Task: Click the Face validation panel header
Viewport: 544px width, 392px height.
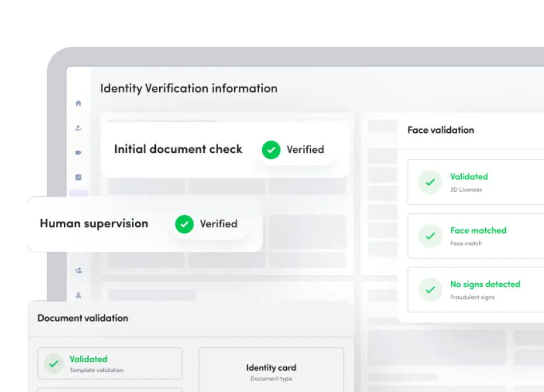Action: pyautogui.click(x=441, y=130)
